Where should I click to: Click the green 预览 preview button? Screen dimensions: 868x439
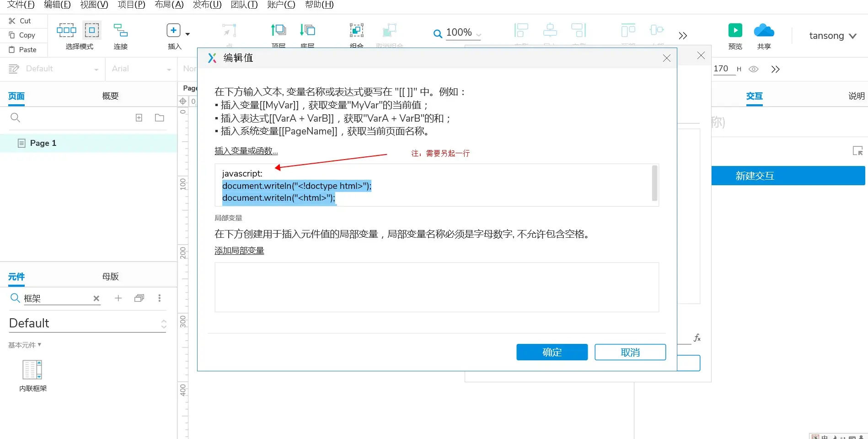point(735,30)
